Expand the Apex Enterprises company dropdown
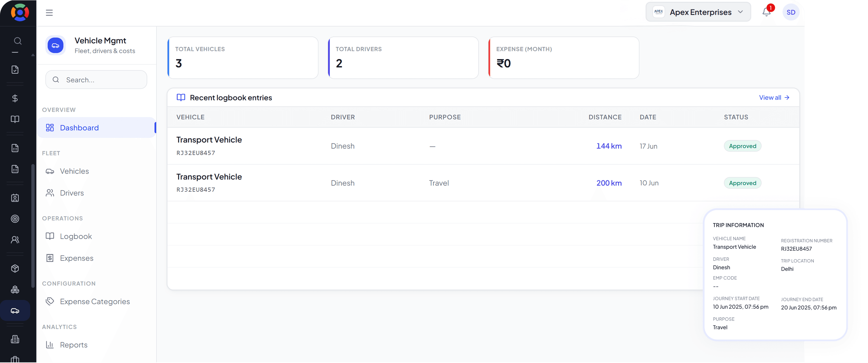This screenshot has width=868, height=363. (698, 12)
